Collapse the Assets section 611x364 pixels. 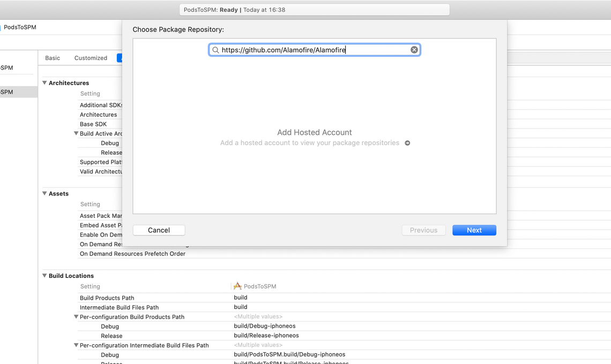[x=44, y=193]
